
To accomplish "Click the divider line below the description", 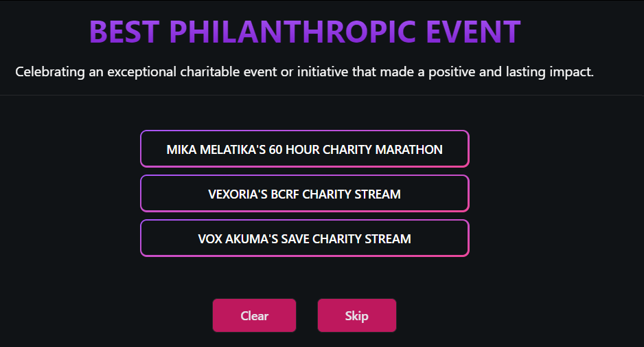I will [322, 96].
